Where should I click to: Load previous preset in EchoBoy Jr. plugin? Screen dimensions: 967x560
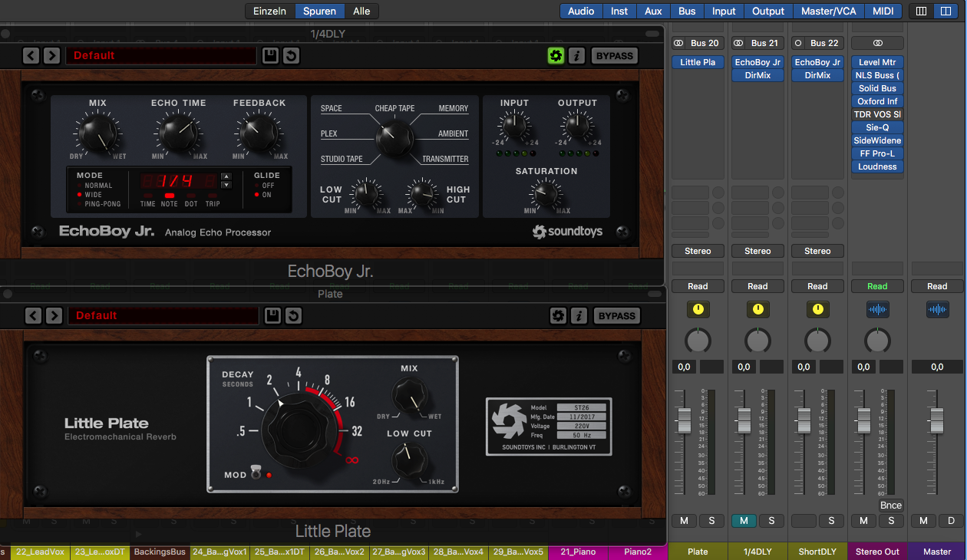[x=31, y=55]
